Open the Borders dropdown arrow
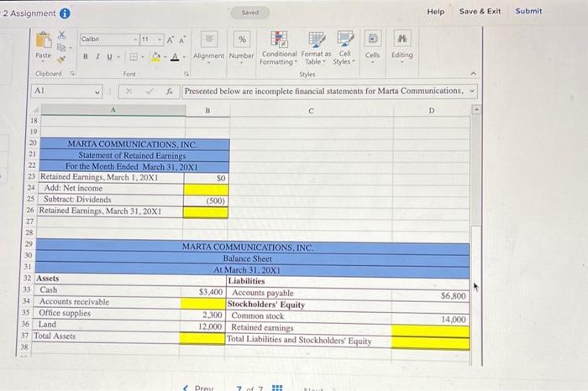Viewport: 588px width, 391px height. [143, 57]
